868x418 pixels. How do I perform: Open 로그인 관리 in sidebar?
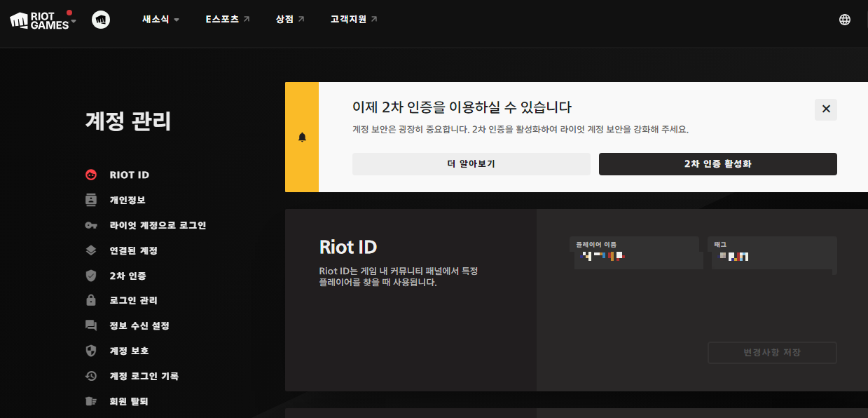[x=133, y=300]
